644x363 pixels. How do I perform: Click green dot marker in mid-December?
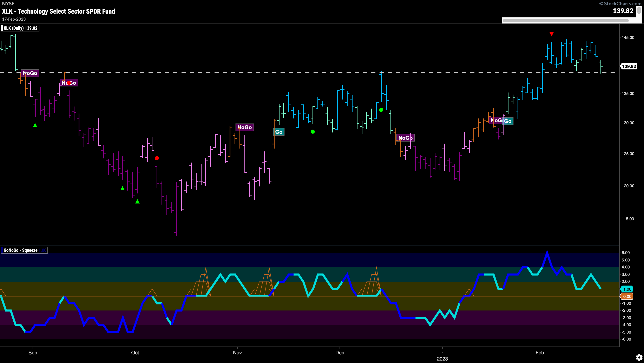(381, 110)
